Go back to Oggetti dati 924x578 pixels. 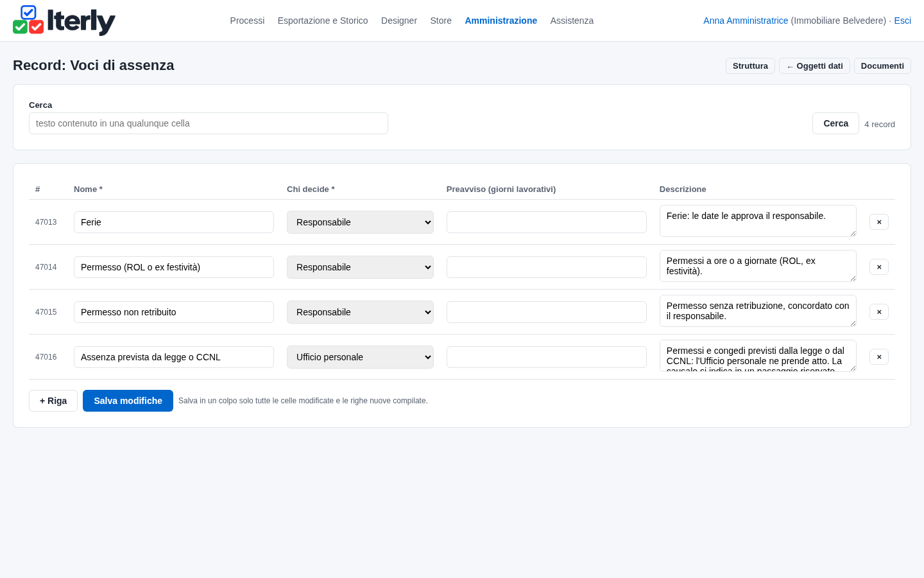[x=814, y=66]
